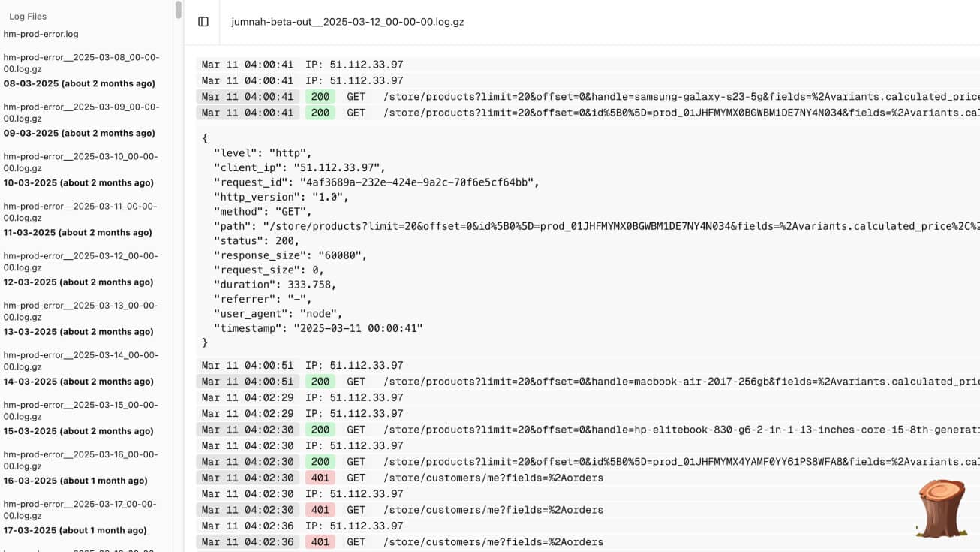The height and width of the screenshot is (552, 980).
Task: Select the 15-03-2025 log file
Action: click(80, 417)
